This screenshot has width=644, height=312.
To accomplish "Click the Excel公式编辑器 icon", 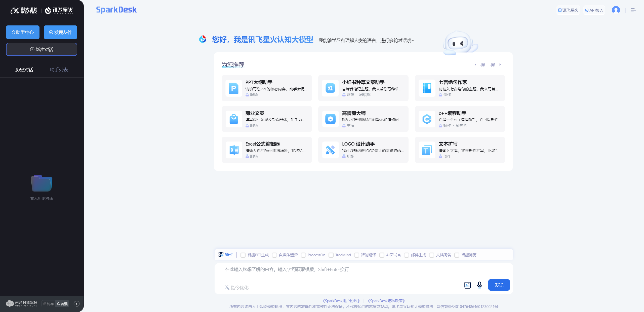I will pyautogui.click(x=234, y=150).
